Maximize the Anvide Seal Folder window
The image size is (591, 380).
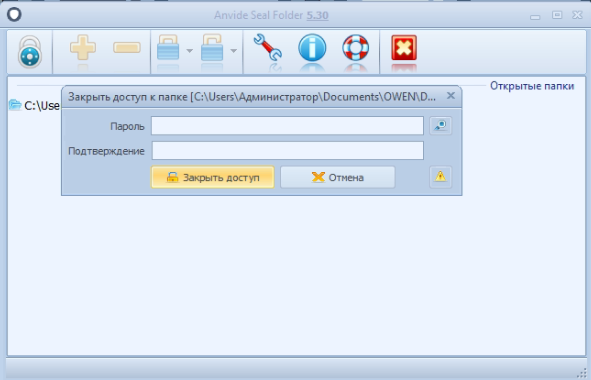click(557, 15)
